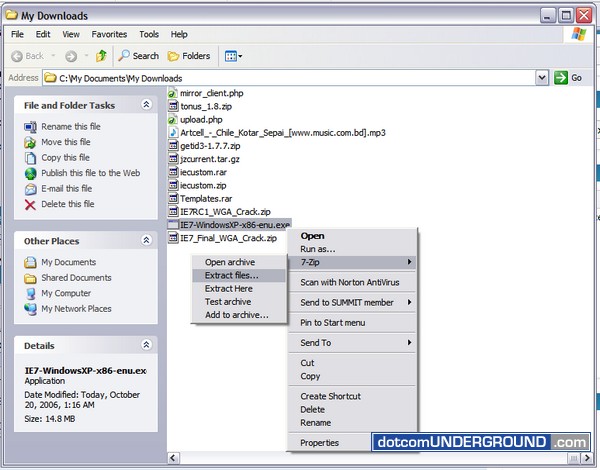600x470 pixels.
Task: Collapse the Other Places panel
Action: pos(146,240)
